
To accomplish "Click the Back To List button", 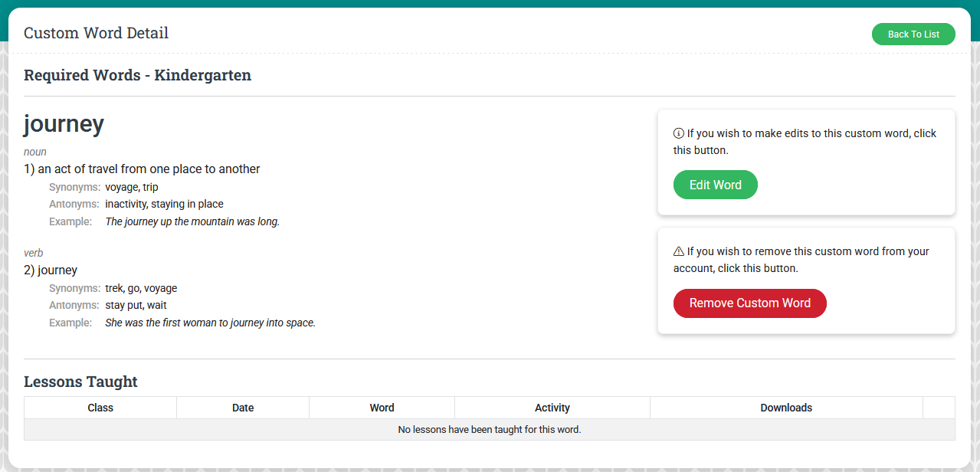I will click(913, 34).
